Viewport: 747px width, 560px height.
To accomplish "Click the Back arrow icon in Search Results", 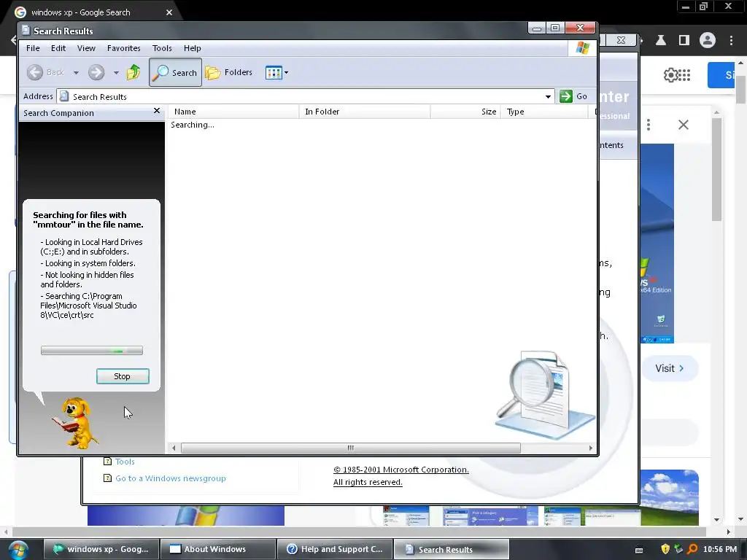I will pos(35,72).
